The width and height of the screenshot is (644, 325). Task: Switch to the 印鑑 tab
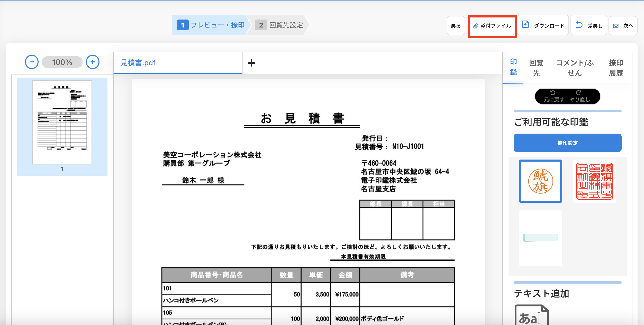click(513, 67)
